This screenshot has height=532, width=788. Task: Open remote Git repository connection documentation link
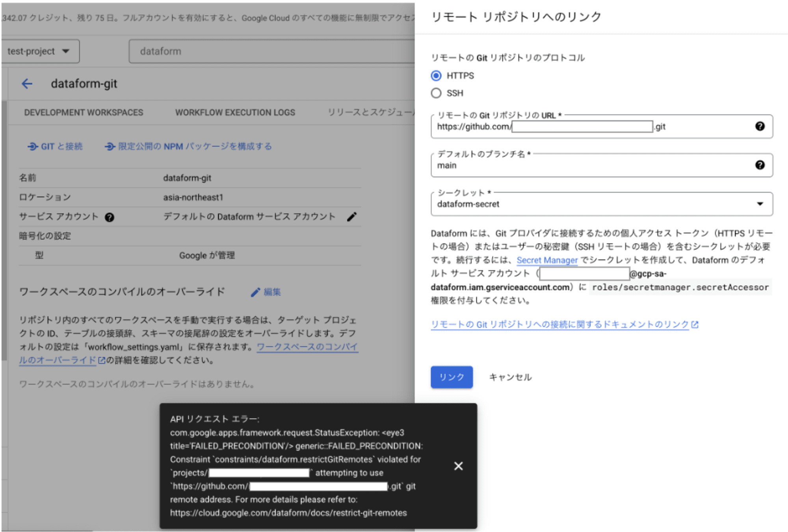[x=564, y=324]
